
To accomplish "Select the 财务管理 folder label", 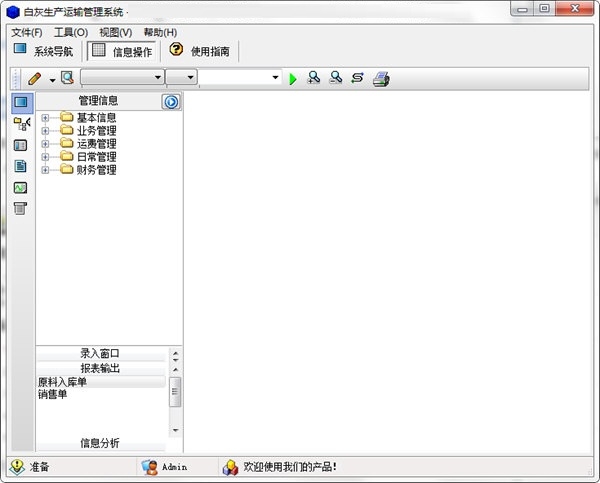I will coord(96,170).
